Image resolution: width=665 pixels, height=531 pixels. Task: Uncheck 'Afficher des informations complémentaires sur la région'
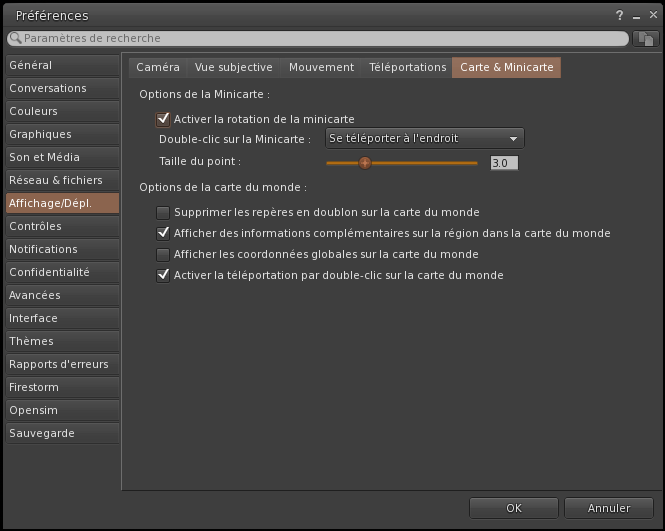tap(164, 233)
